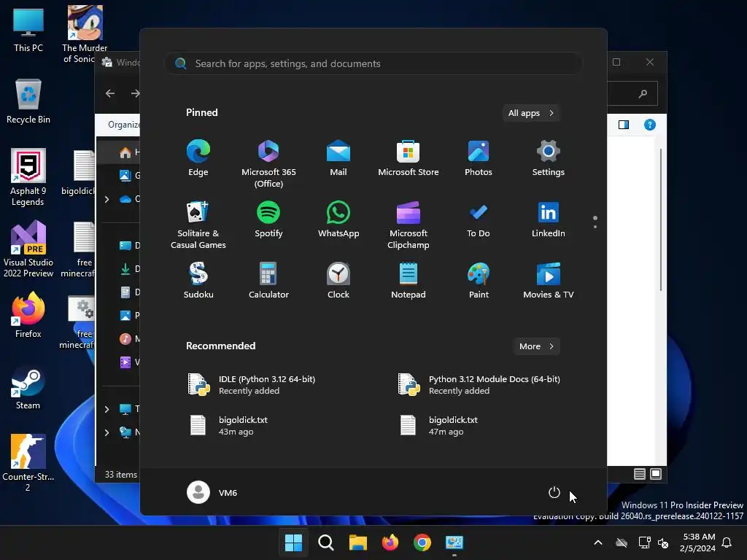Open the clock and date flyout
Screen dimensions: 747x560
pos(698,542)
